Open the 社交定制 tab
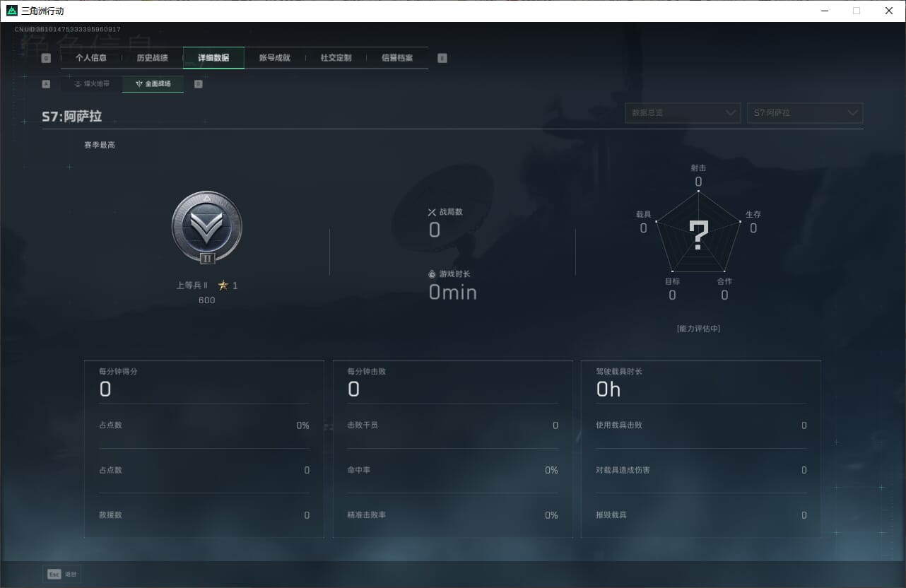This screenshot has width=906, height=588. pos(336,58)
